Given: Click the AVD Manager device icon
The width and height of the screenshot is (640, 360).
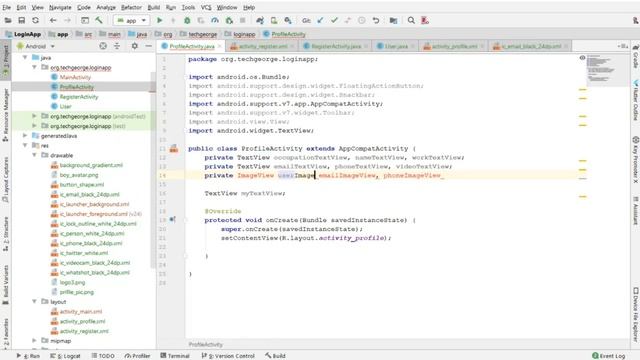Looking at the screenshot, I should coord(274,20).
